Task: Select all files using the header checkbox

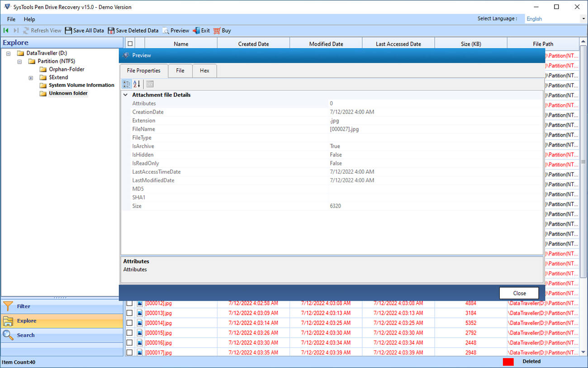Action: pyautogui.click(x=130, y=43)
